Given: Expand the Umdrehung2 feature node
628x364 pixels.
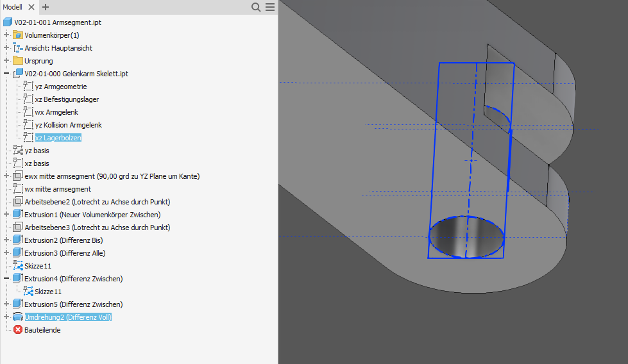Looking at the screenshot, I should pyautogui.click(x=6, y=317).
